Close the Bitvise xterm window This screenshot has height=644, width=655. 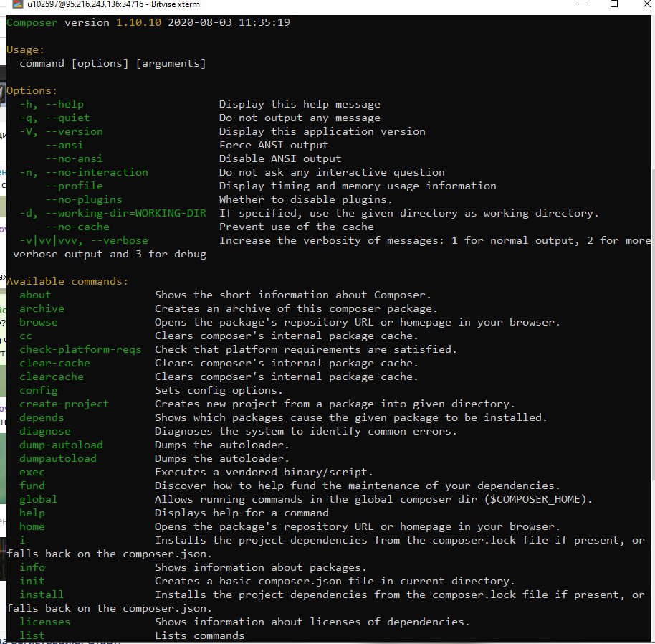click(646, 4)
